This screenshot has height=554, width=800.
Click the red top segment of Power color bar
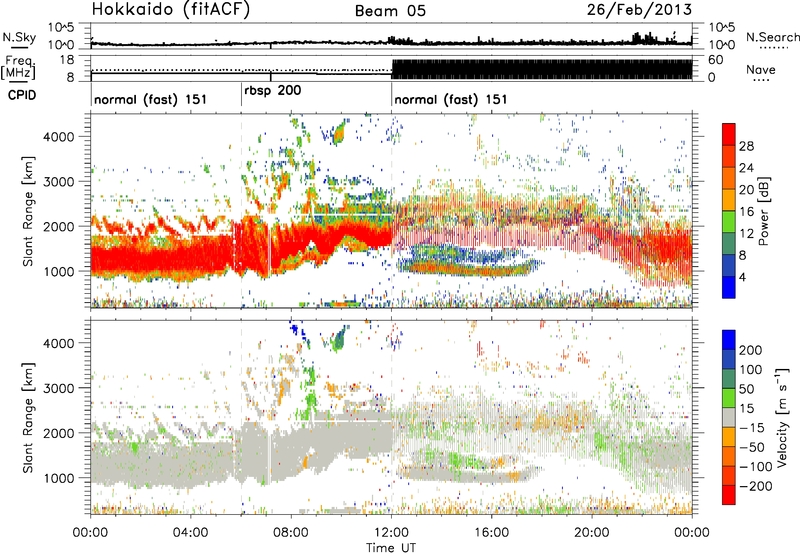[x=729, y=134]
